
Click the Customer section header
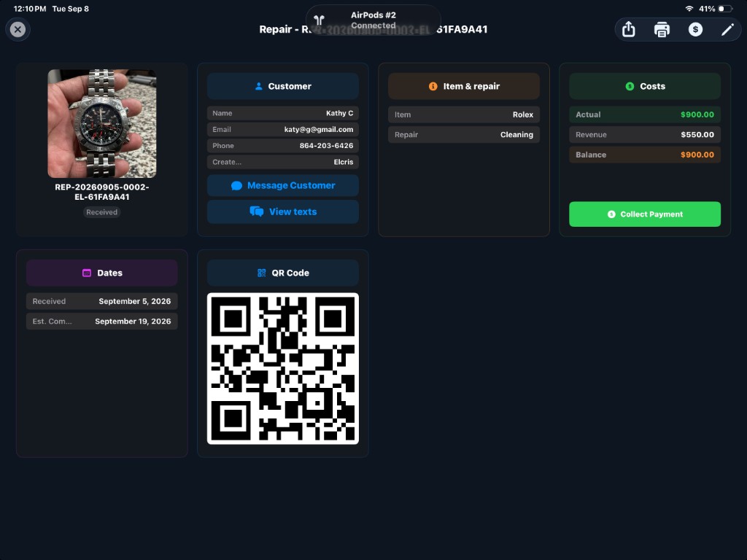283,86
